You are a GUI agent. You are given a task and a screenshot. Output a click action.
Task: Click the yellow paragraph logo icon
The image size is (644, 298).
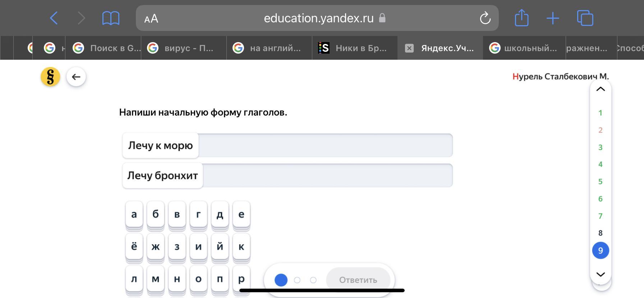point(50,77)
